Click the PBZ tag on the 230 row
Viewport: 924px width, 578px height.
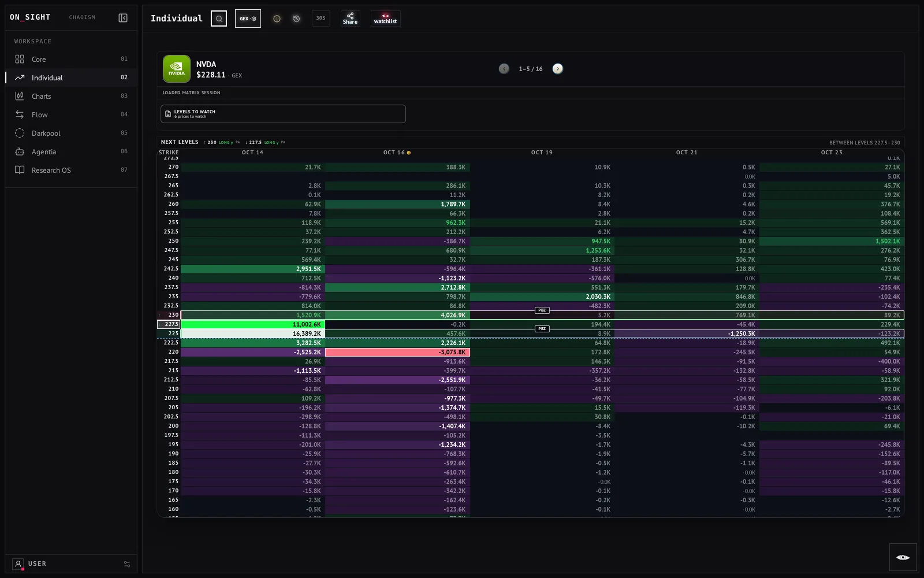click(x=542, y=310)
